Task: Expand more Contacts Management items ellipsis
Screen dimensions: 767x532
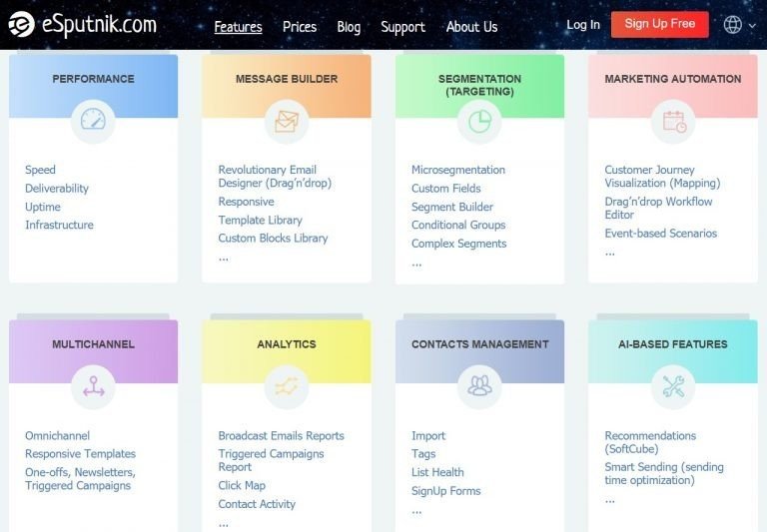Action: pos(416,511)
